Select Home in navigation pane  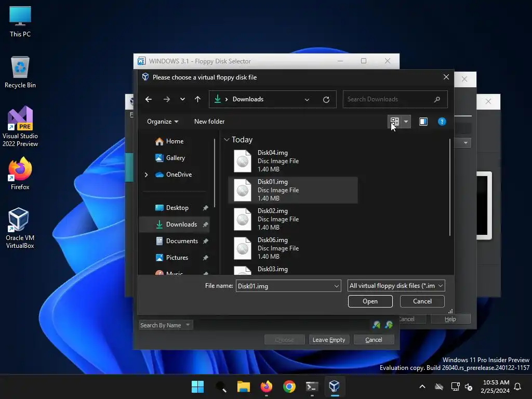[x=175, y=141]
